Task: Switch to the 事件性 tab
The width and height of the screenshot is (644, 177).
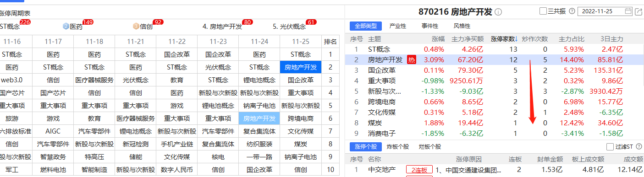Action: click(430, 26)
